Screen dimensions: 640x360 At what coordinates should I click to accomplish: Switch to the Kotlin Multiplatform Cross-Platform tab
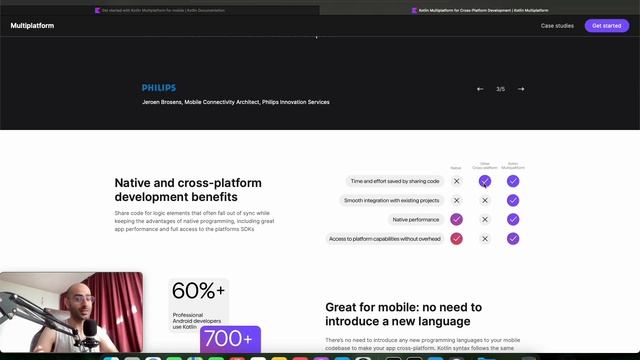tap(480, 10)
